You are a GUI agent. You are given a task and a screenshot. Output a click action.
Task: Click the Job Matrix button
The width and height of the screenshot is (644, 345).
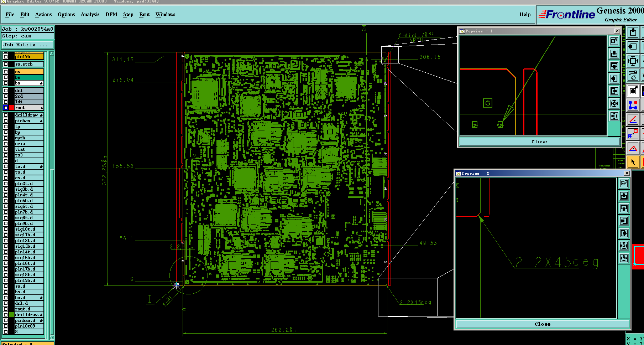click(x=27, y=45)
